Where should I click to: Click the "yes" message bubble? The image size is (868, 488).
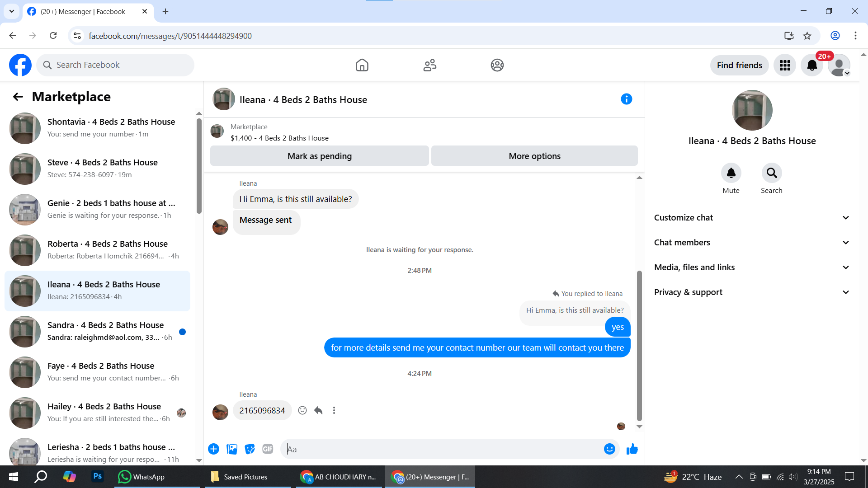618,327
